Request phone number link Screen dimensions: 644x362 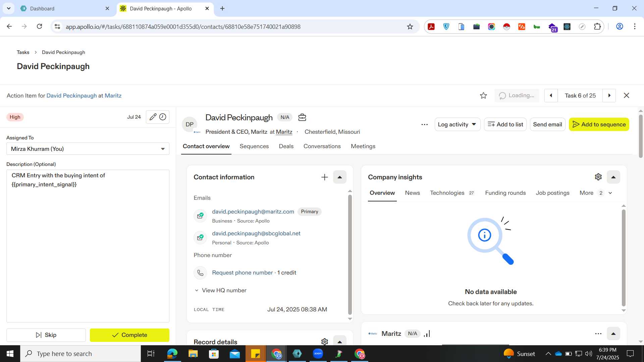242,273
